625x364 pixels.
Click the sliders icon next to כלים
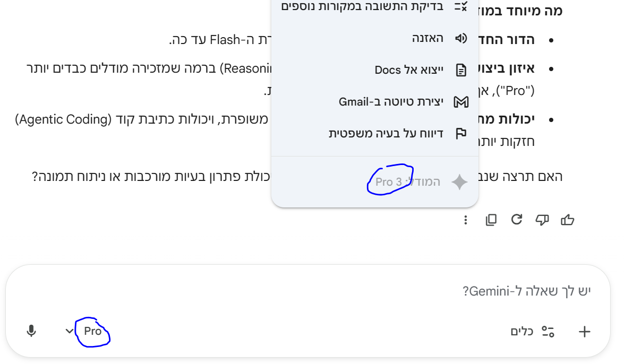click(548, 332)
